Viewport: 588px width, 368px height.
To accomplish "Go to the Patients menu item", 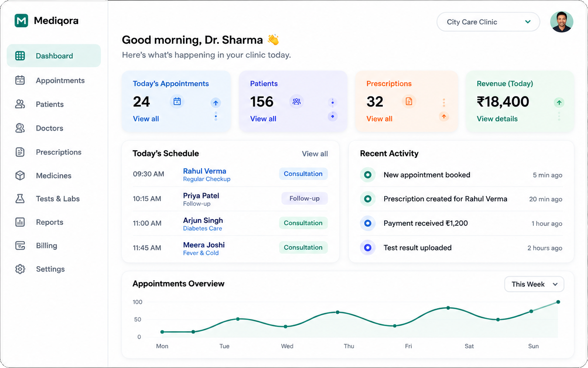I will (x=54, y=104).
